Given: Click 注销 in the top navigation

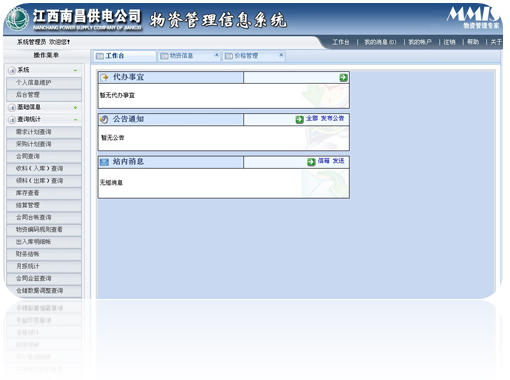Looking at the screenshot, I should 449,42.
